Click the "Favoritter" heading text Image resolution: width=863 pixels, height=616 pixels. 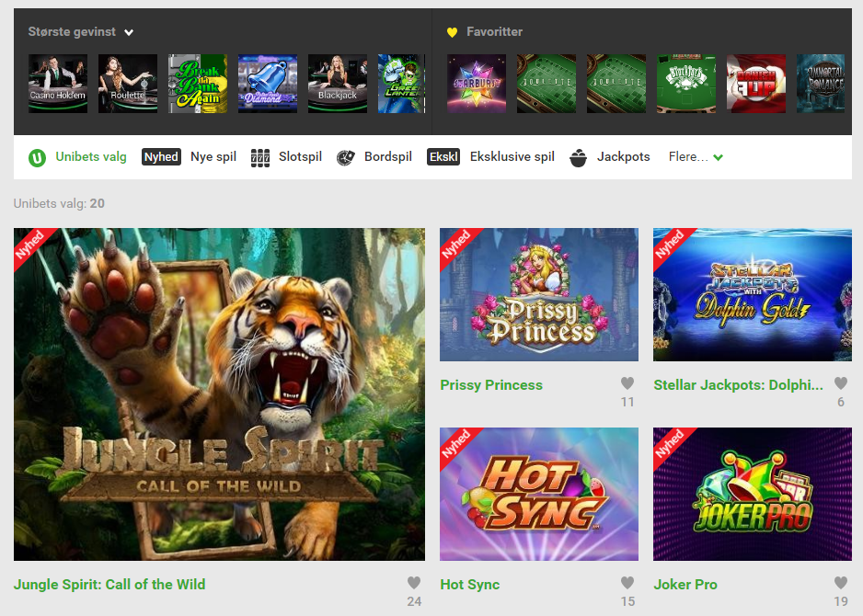click(x=495, y=32)
